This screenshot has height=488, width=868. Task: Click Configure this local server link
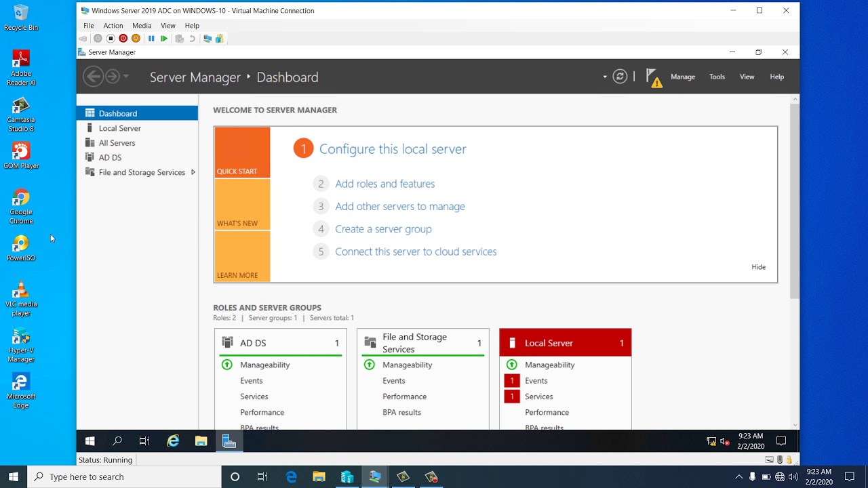point(393,149)
